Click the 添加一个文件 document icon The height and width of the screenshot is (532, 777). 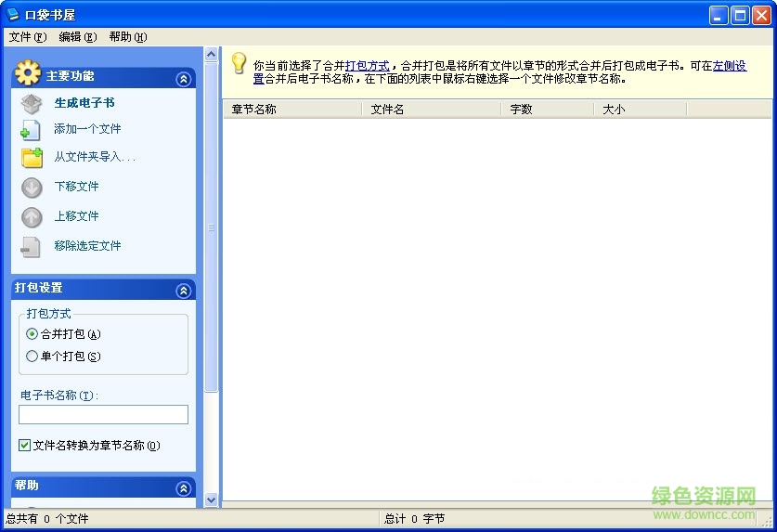click(x=32, y=130)
